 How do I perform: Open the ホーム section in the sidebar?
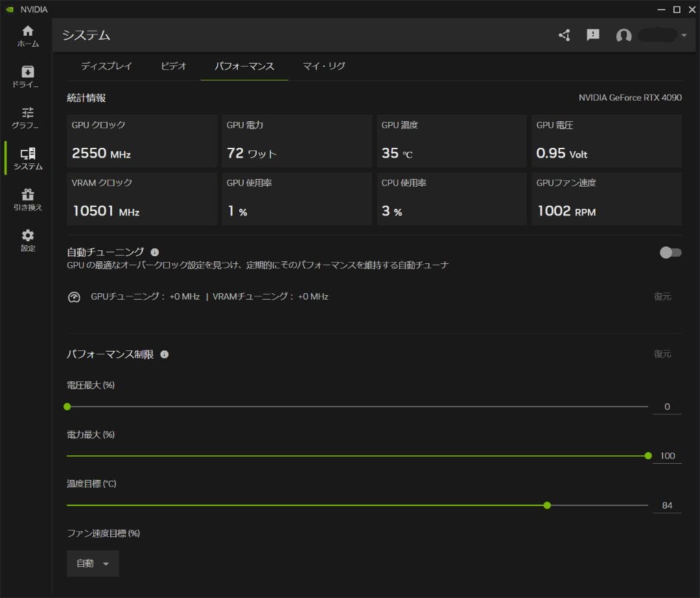[x=27, y=36]
